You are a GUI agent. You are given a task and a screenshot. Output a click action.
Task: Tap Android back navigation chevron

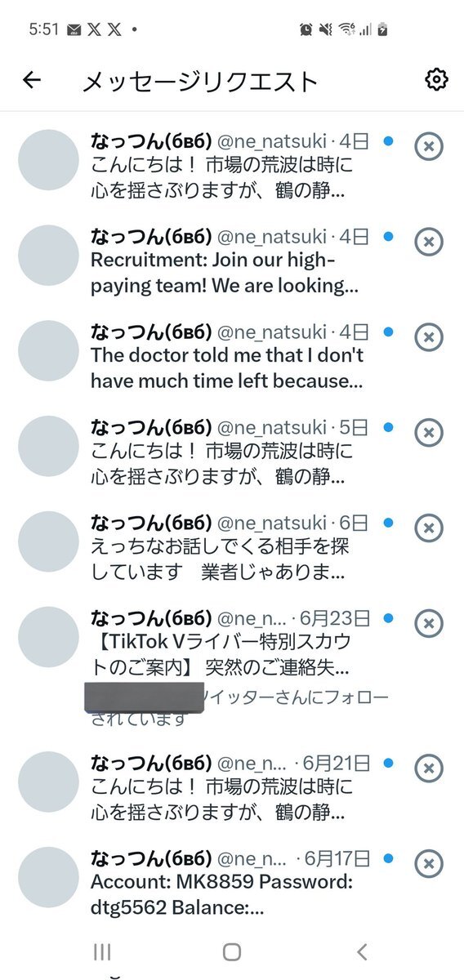click(x=362, y=951)
